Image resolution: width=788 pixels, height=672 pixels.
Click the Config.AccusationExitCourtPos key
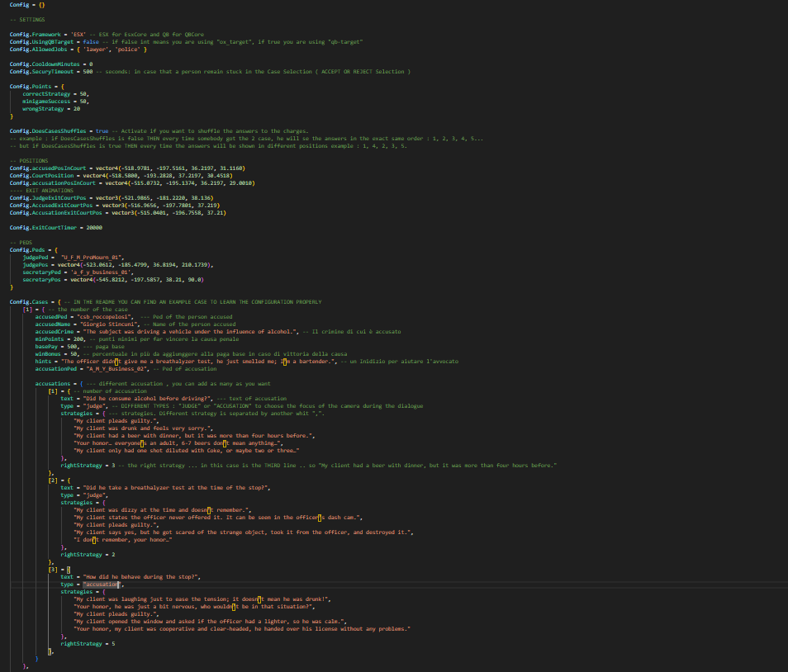pyautogui.click(x=56, y=213)
